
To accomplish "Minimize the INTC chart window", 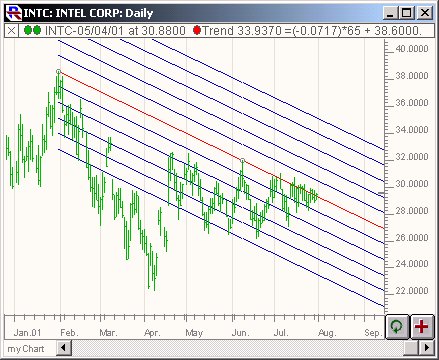I will [x=390, y=13].
